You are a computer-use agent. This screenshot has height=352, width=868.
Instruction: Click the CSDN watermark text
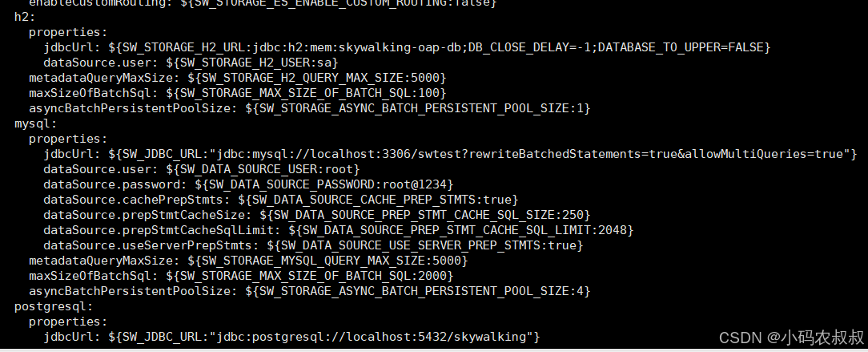point(791,337)
